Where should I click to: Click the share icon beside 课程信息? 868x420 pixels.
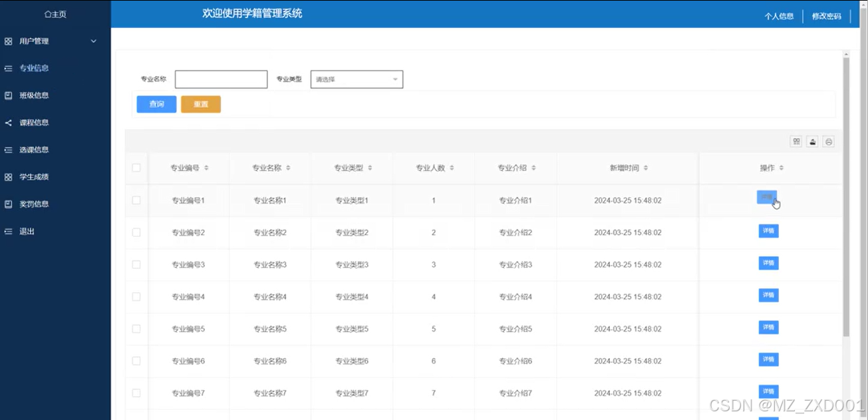click(x=9, y=122)
